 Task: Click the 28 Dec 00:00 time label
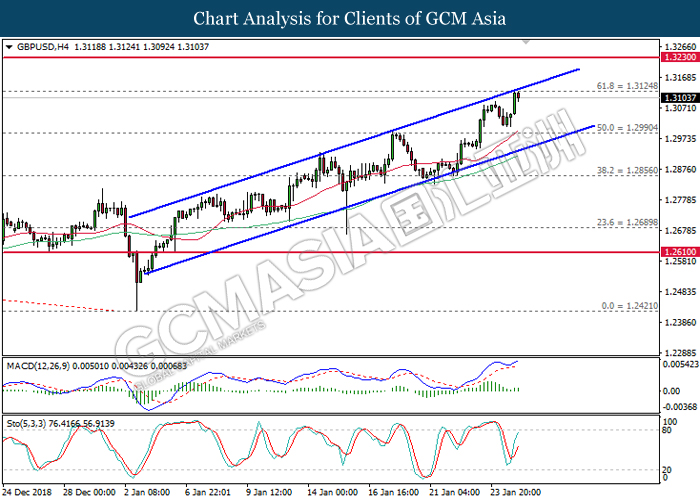[89, 492]
